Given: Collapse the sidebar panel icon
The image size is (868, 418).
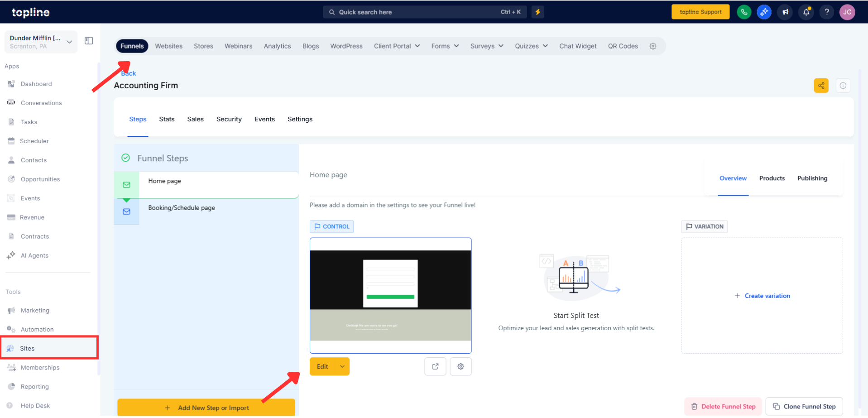Looking at the screenshot, I should 89,41.
